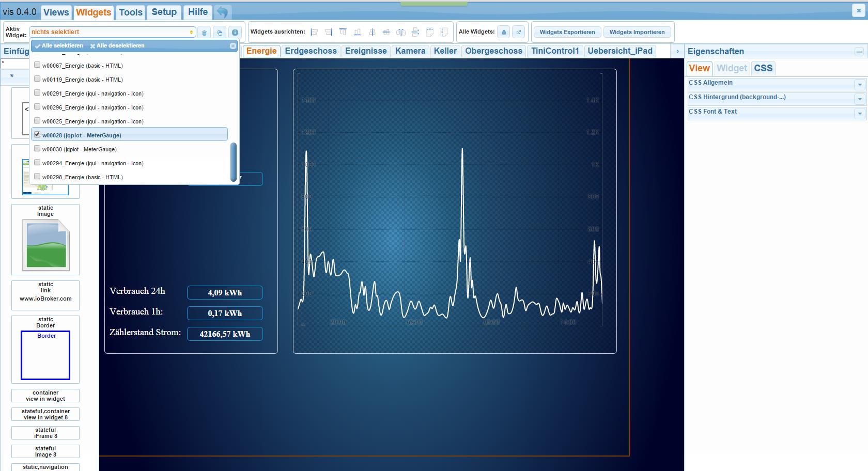
Task: Switch to the Erdgeschoss view tab
Action: (311, 51)
